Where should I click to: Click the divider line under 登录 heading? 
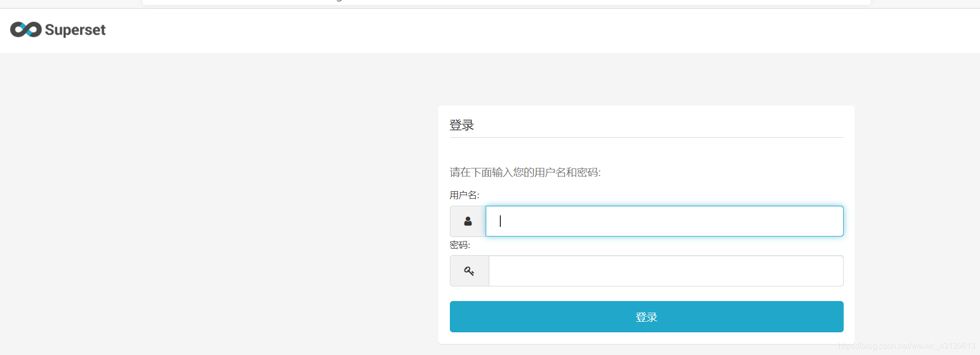[x=646, y=137]
